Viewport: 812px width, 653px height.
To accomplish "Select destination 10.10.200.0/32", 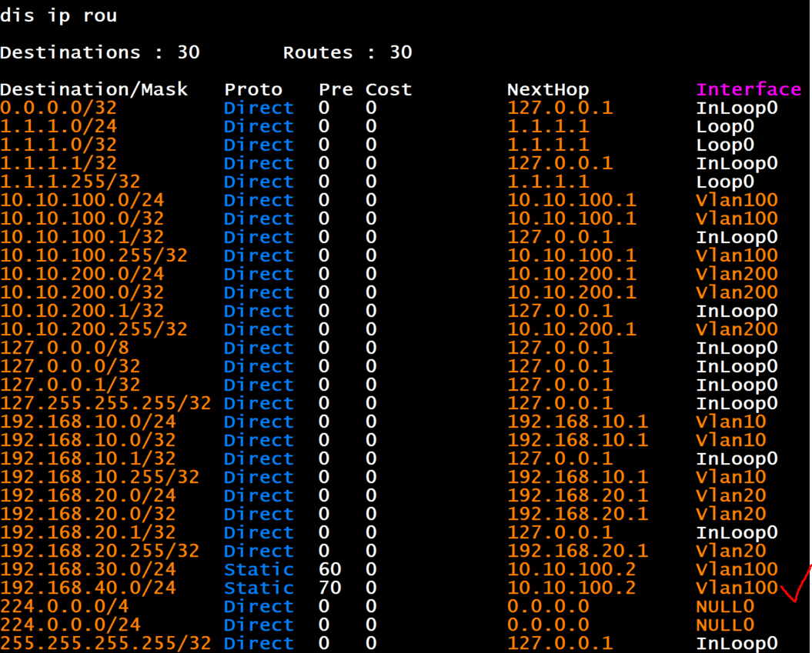I will pos(82,292).
